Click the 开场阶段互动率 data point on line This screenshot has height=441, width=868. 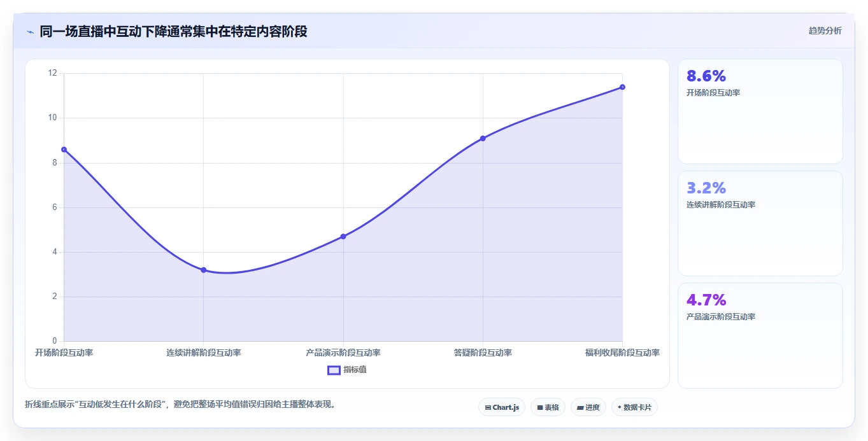tap(64, 150)
